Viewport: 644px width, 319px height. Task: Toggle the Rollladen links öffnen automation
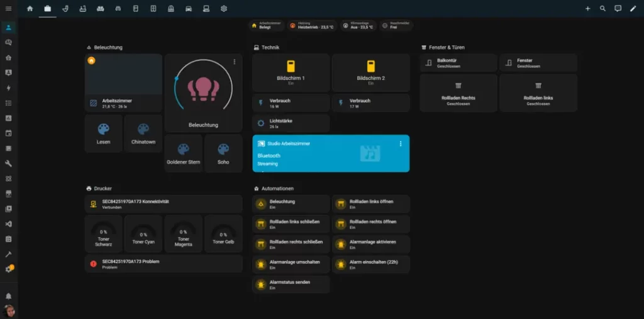371,204
